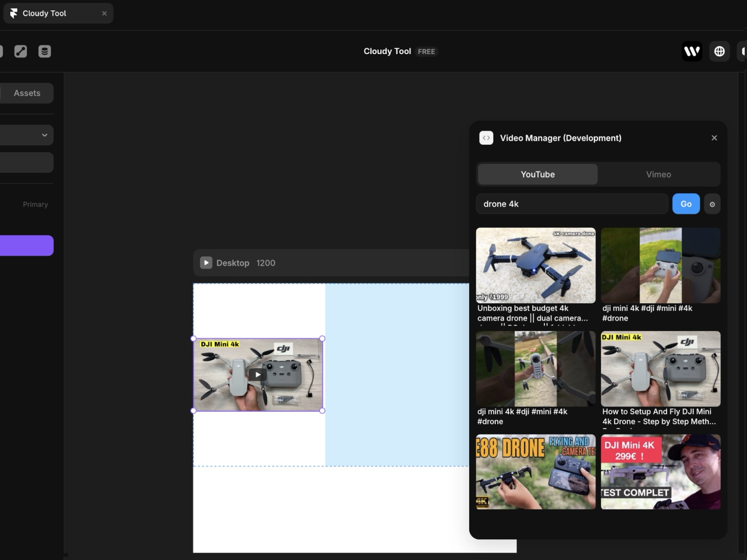Image resolution: width=747 pixels, height=560 pixels.
Task: Click the 1200 breakpoint width
Action: coord(266,263)
